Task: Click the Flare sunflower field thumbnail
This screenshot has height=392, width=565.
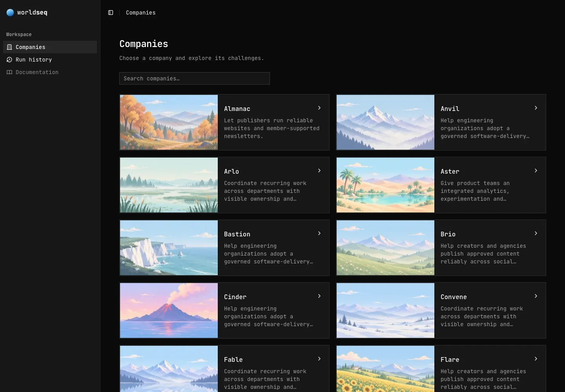Action: pos(385,369)
